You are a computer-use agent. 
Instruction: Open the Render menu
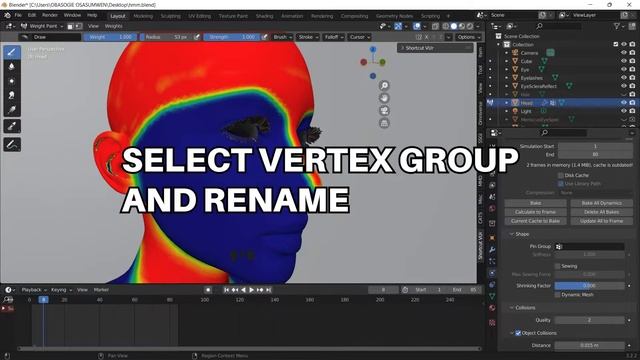pos(50,16)
